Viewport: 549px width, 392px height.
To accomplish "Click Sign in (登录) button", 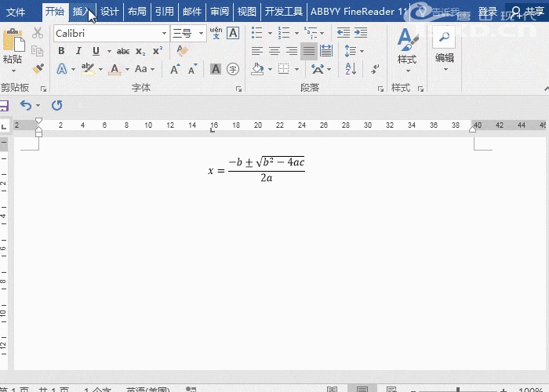I will [487, 12].
